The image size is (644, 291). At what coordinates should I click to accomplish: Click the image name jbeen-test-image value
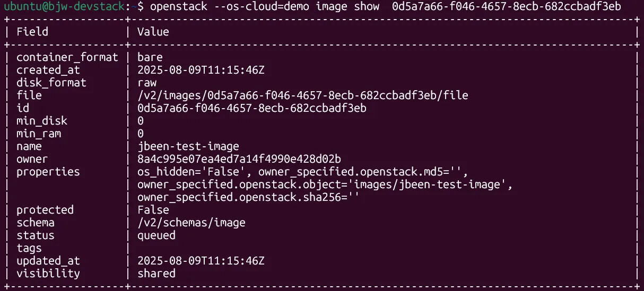click(188, 146)
